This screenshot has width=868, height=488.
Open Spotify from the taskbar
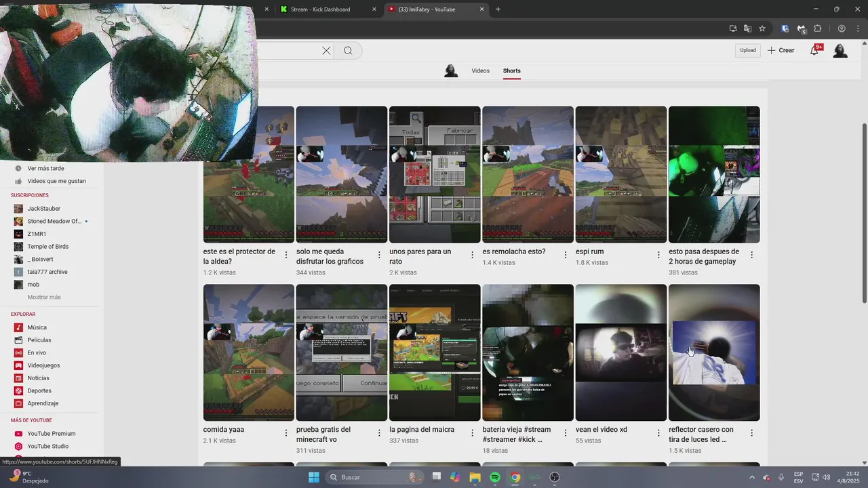pyautogui.click(x=495, y=477)
